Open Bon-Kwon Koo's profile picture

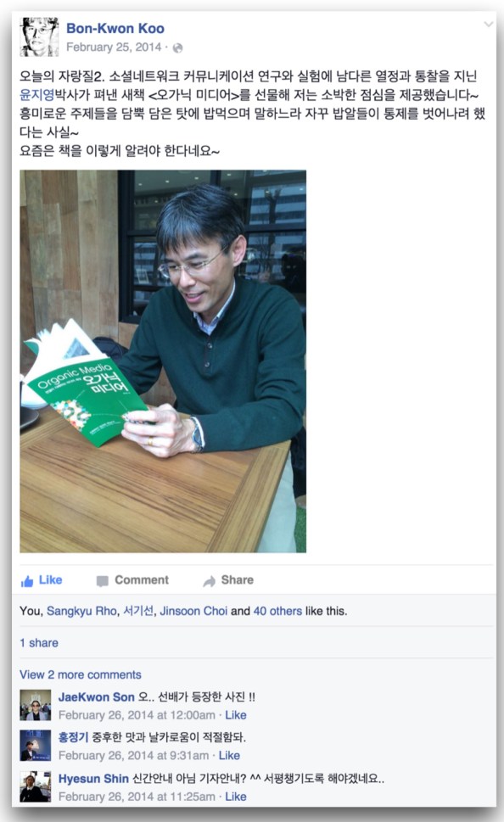[39, 36]
